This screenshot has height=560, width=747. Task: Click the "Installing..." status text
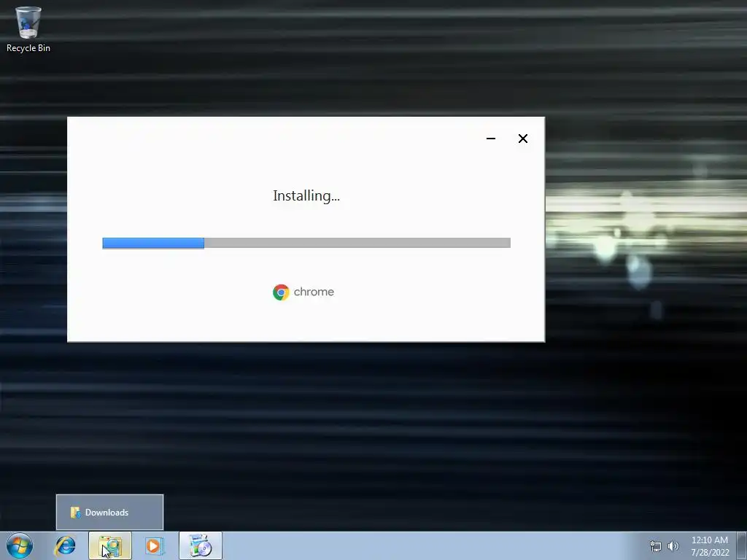coord(306,195)
